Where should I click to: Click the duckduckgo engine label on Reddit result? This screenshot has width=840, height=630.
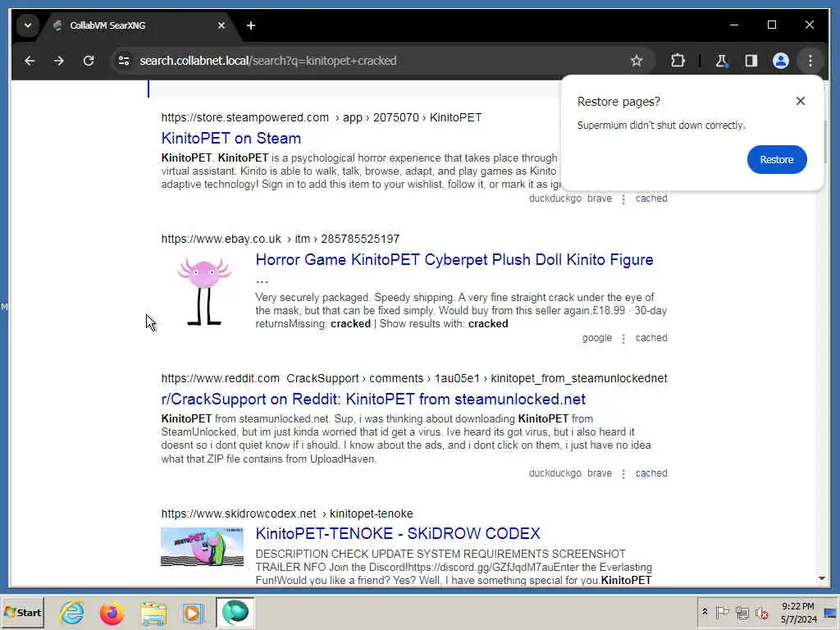point(555,473)
